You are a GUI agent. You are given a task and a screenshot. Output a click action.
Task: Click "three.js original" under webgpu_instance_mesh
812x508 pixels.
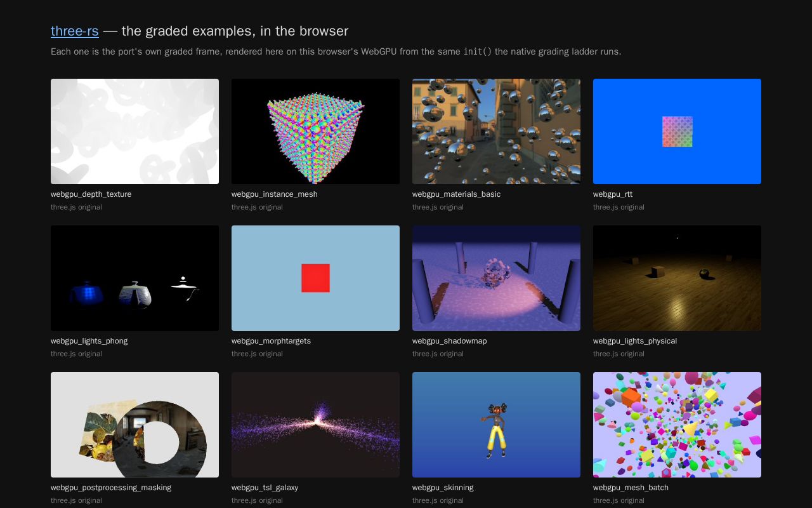[257, 207]
